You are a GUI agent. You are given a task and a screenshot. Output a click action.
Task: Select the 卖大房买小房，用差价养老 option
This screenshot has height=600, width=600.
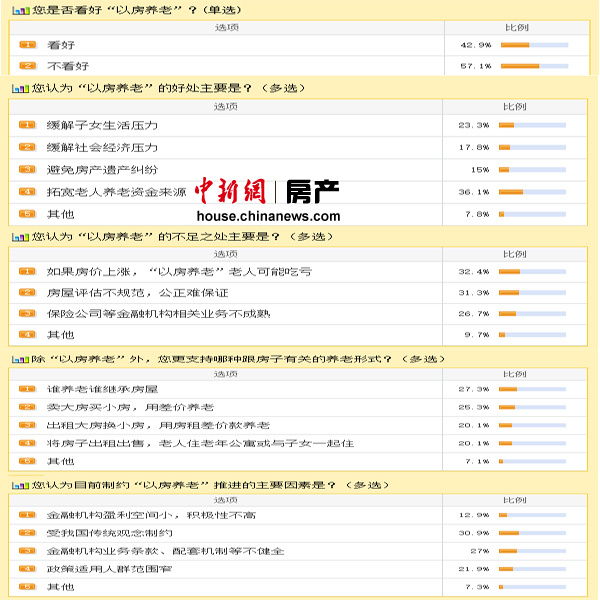[x=130, y=407]
